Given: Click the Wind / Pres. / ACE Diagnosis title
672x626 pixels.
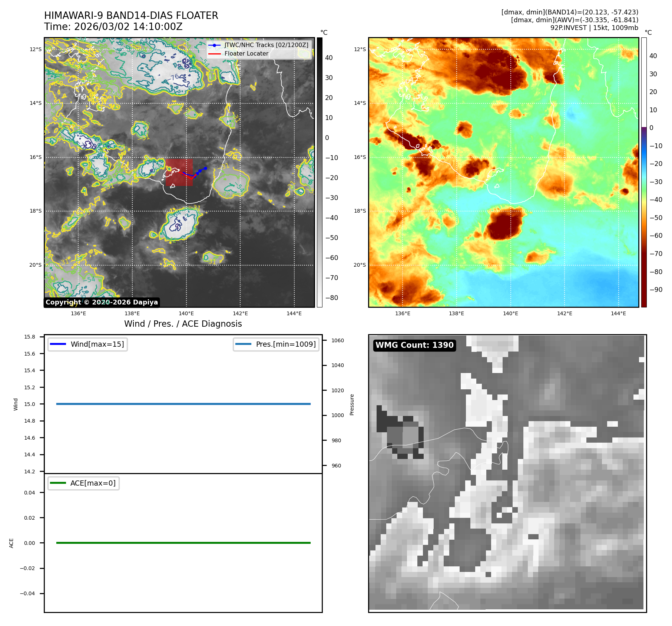Looking at the screenshot, I should (183, 324).
